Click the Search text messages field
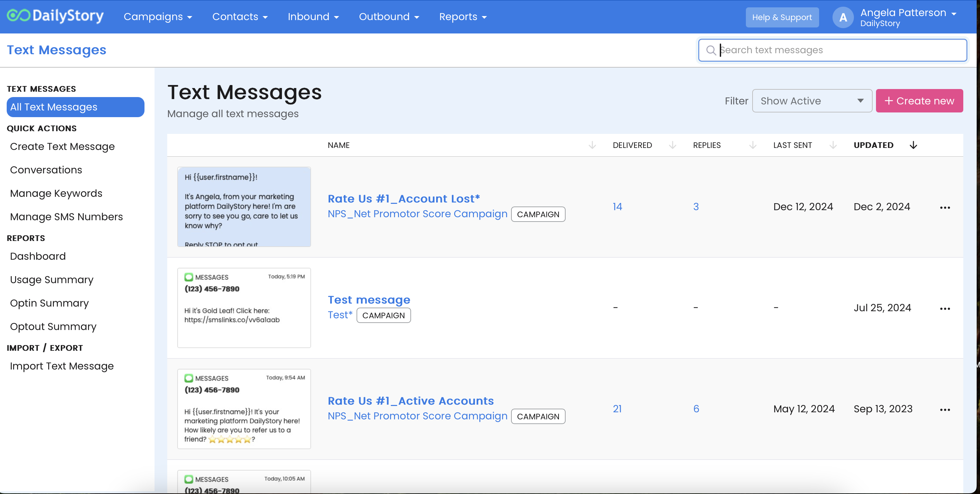This screenshot has height=494, width=980. pos(832,50)
